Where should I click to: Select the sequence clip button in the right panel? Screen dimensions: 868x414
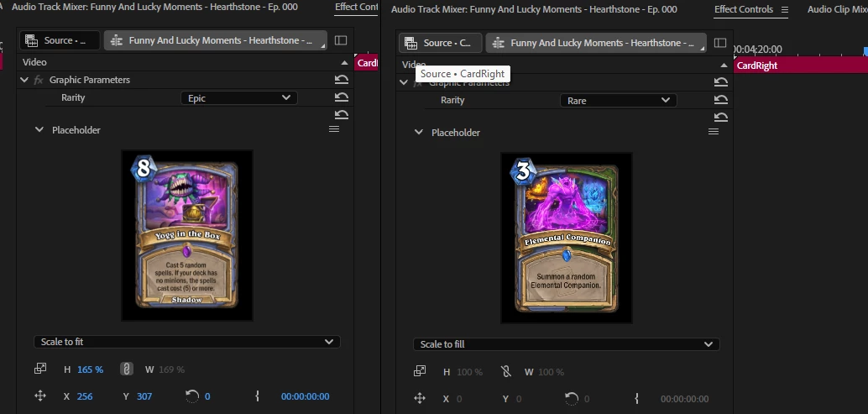[596, 43]
